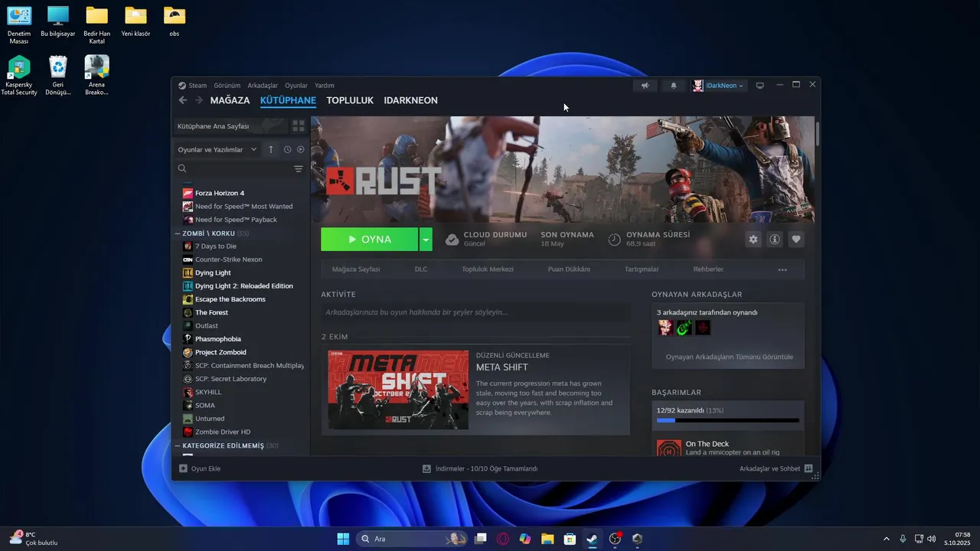980x551 pixels.
Task: Open the MAĞAZA tab
Action: 230,100
